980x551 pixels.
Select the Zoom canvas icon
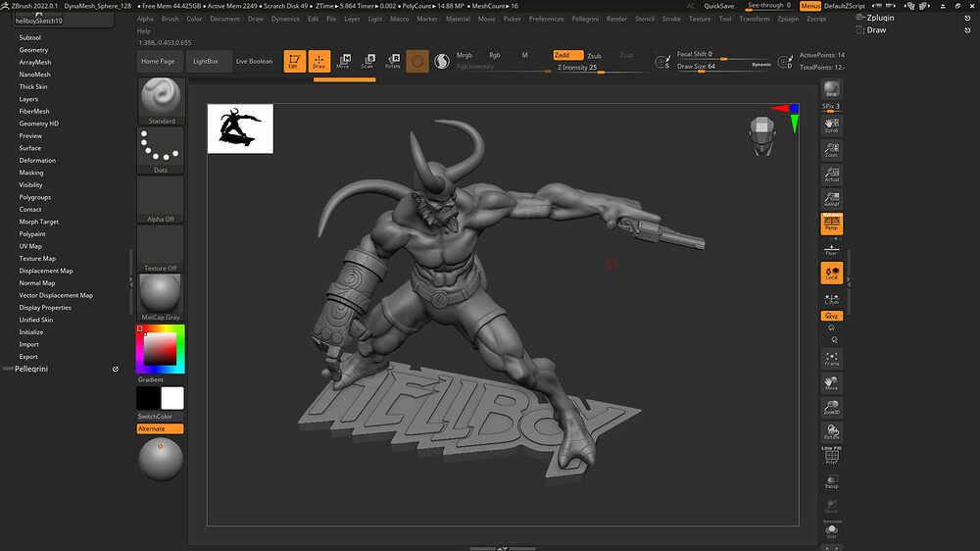click(x=831, y=150)
